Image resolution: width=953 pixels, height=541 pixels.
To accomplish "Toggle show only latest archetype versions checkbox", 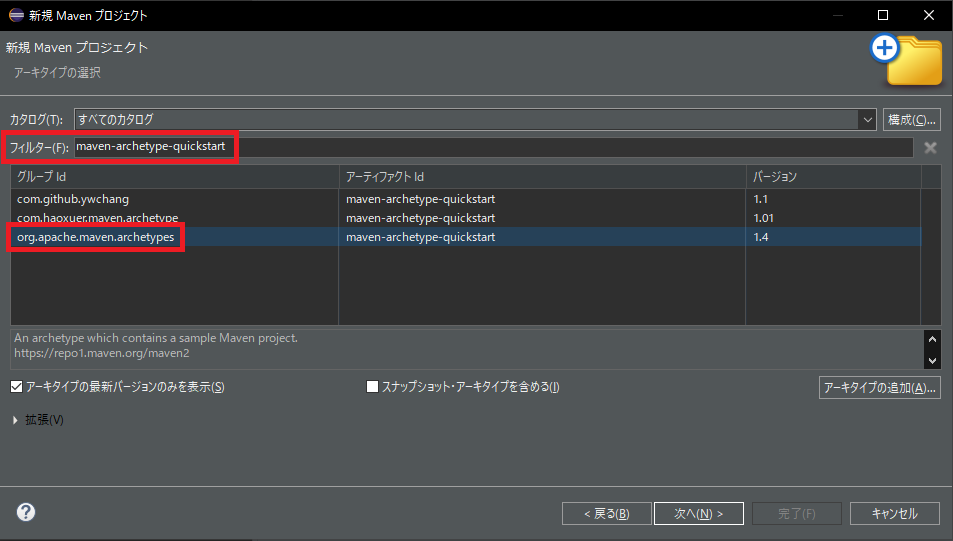I will tap(16, 387).
